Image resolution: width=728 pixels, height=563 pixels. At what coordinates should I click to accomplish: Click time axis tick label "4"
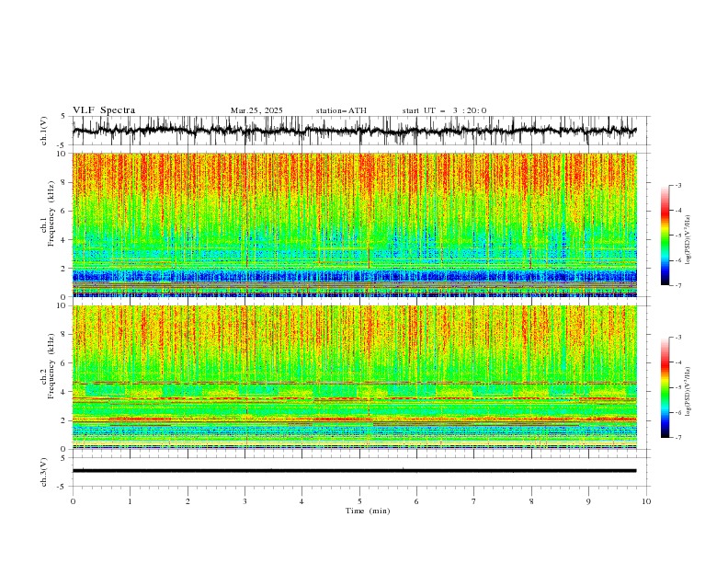(301, 501)
